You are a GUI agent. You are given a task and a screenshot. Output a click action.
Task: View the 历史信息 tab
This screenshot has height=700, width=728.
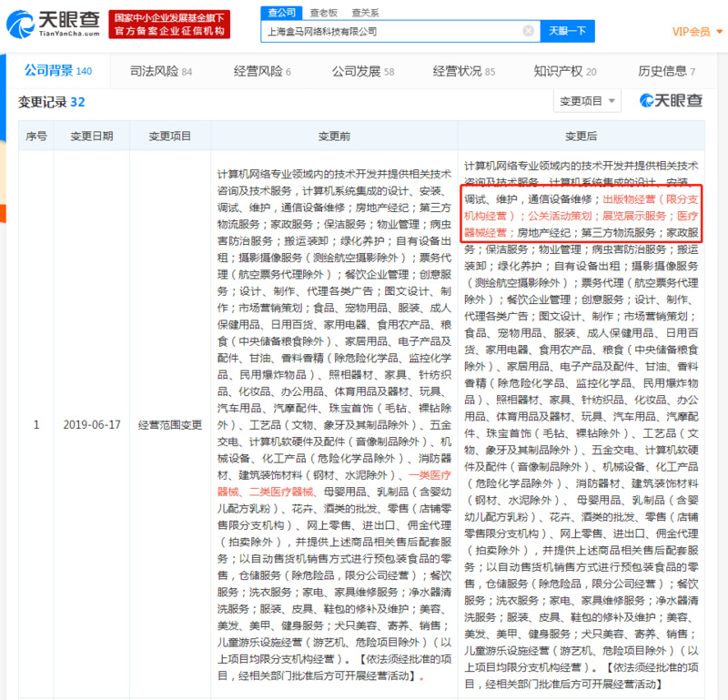tap(666, 71)
